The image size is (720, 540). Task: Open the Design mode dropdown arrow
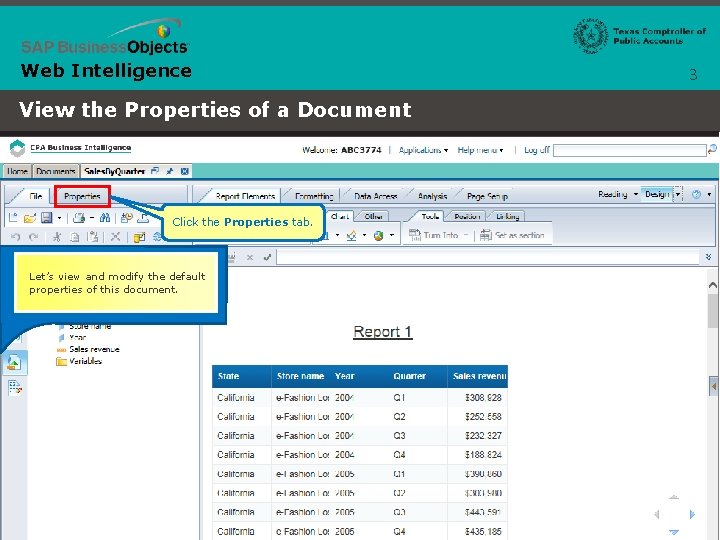tap(678, 194)
